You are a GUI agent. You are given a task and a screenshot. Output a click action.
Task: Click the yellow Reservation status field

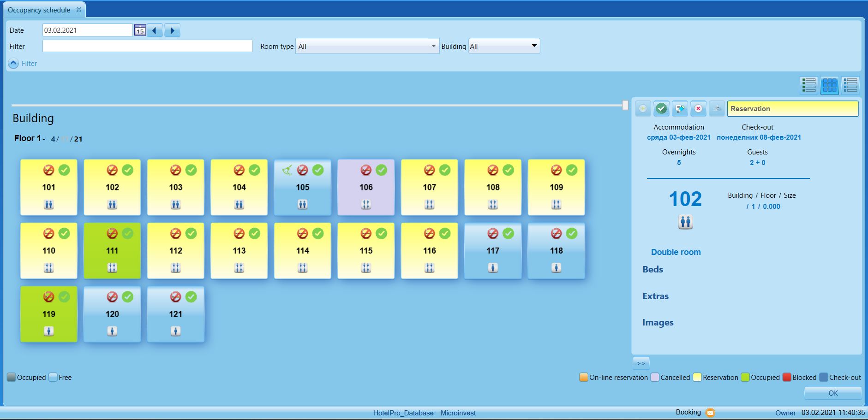click(793, 109)
